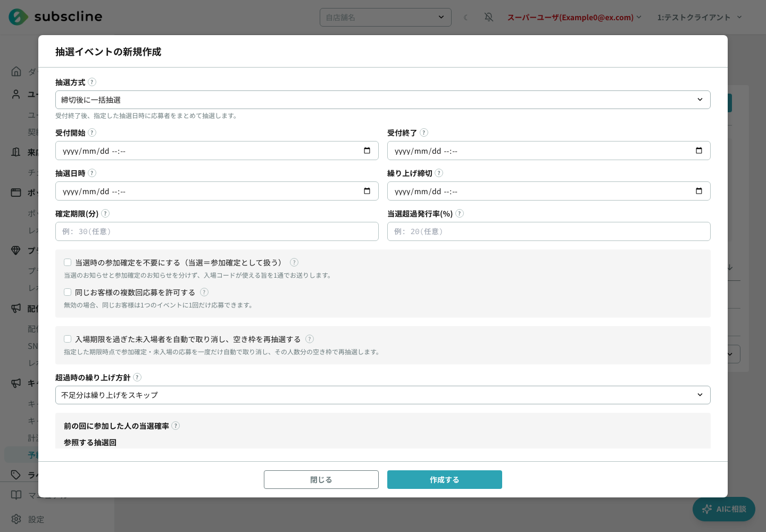Open calendar picker in 抽選日時 field
Screen dimensions: 766x532
[367, 191]
